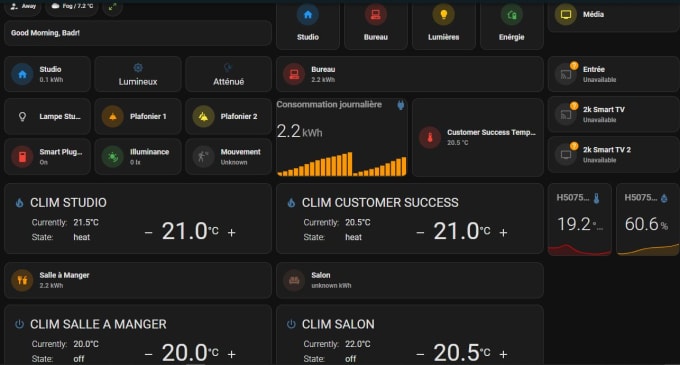This screenshot has height=365, width=680.
Task: Click the Salle à Manger fork-knife icon
Action: tap(22, 280)
